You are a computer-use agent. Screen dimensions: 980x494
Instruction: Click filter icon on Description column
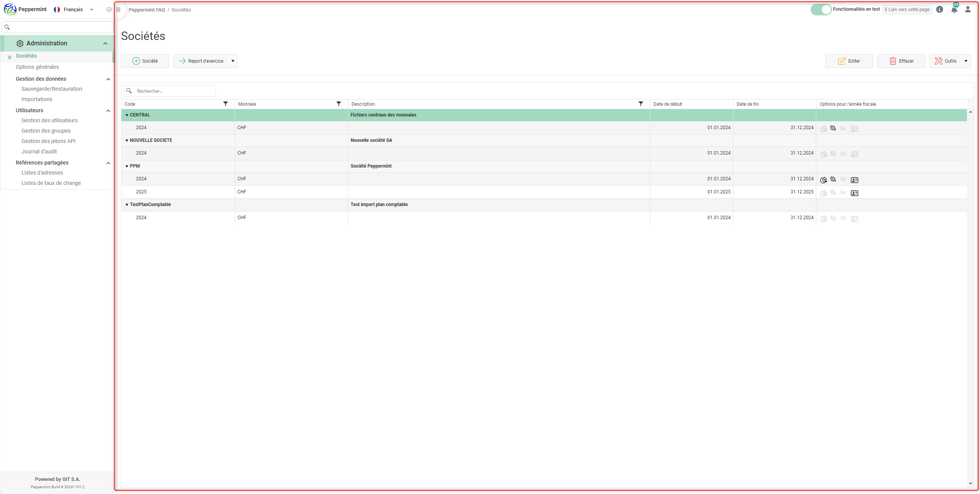(x=641, y=104)
